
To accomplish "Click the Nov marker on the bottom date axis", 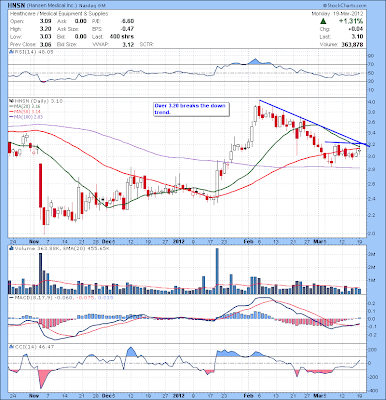I will click(34, 396).
